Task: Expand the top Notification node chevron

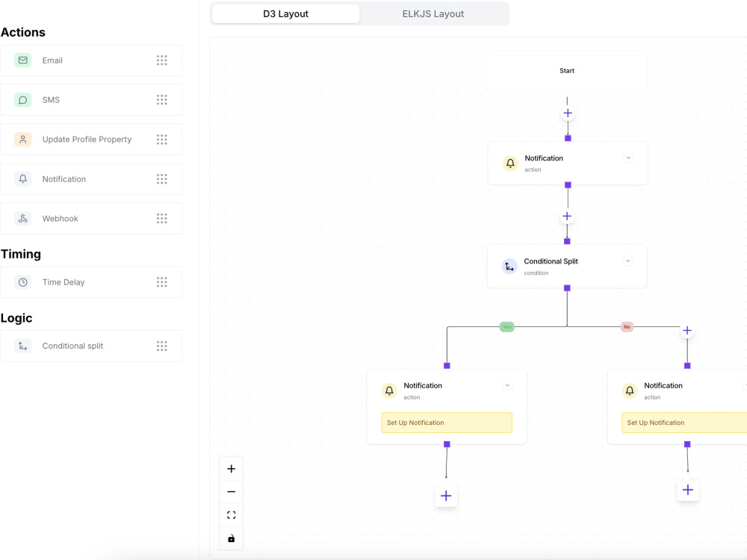Action: (628, 158)
